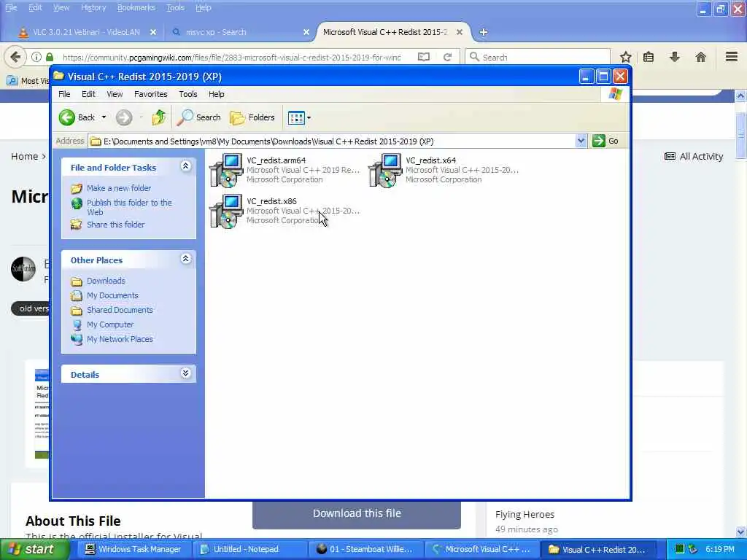This screenshot has height=560, width=747.
Task: Click the Go button beside address bar
Action: (x=605, y=141)
